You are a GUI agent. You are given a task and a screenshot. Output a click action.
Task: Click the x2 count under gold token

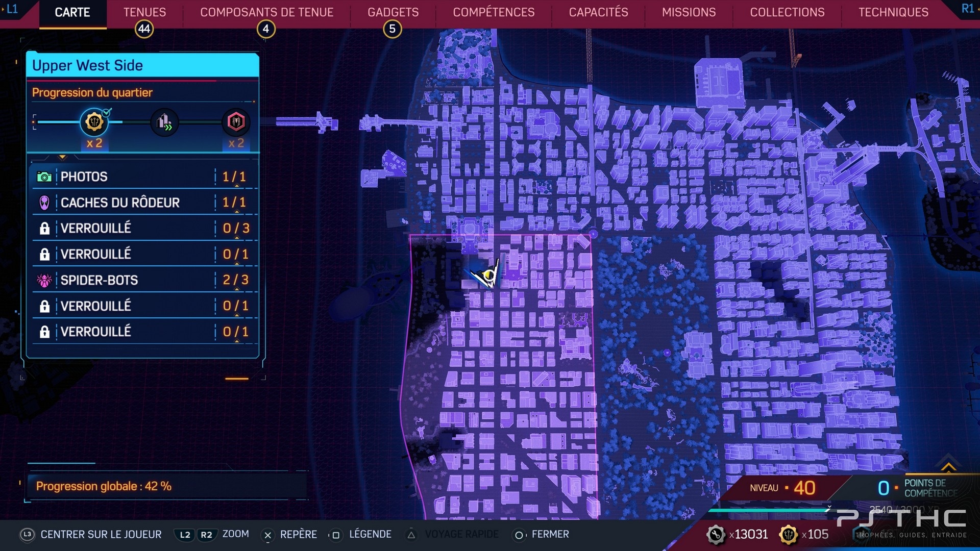pyautogui.click(x=94, y=143)
